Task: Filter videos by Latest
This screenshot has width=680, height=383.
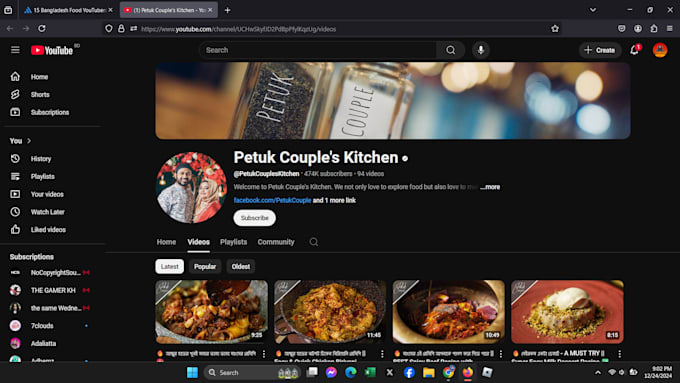Action: tap(170, 267)
